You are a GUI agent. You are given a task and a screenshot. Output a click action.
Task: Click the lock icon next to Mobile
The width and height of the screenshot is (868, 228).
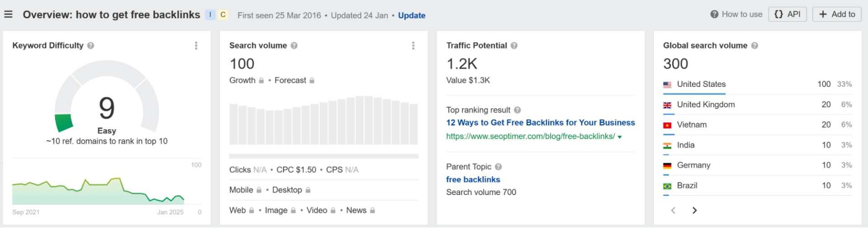click(259, 190)
